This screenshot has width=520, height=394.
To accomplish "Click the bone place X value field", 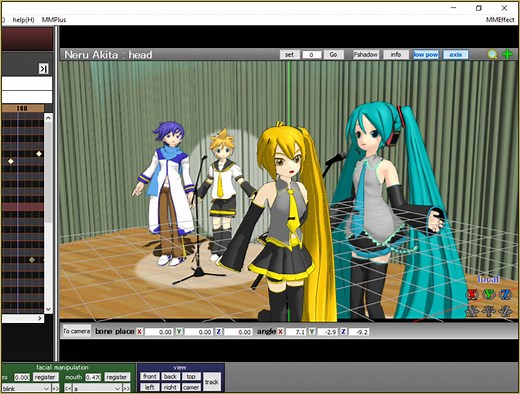I will pos(159,332).
